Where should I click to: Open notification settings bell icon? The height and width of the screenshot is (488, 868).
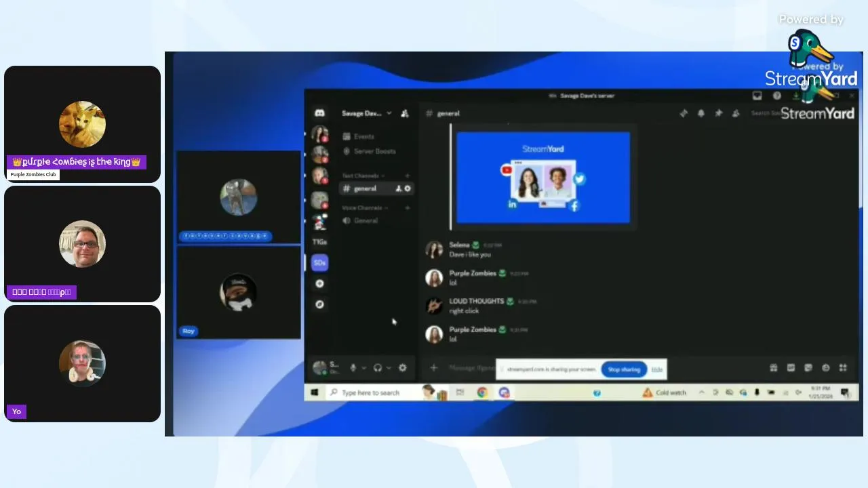(x=701, y=113)
